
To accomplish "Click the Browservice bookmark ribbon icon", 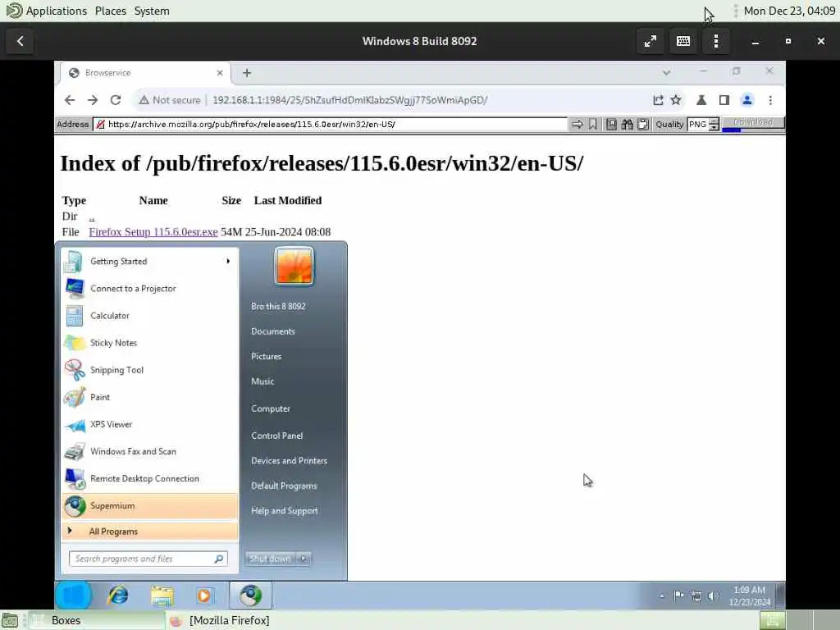I will coord(592,125).
